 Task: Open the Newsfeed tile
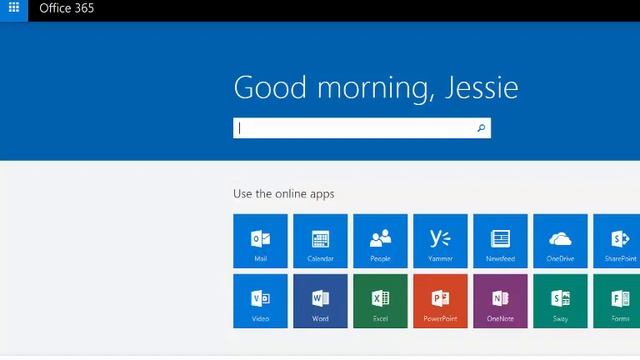(x=500, y=241)
